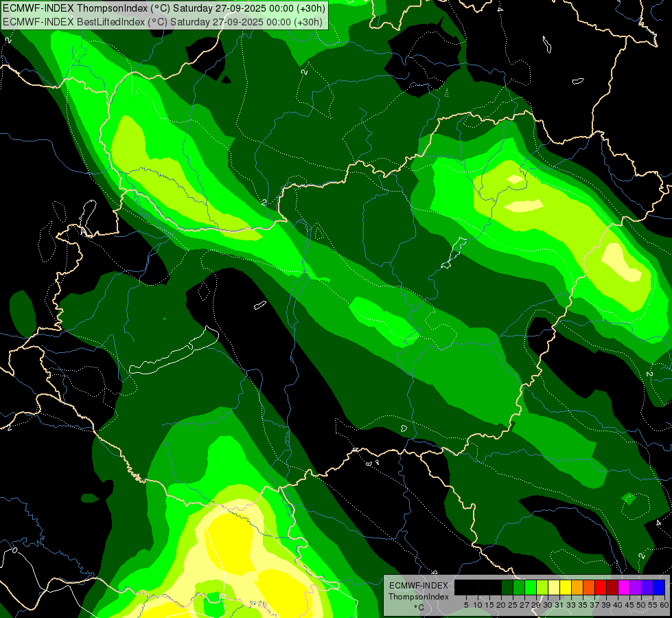Click the '20' tick label on legend
The image size is (672, 618).
[501, 605]
